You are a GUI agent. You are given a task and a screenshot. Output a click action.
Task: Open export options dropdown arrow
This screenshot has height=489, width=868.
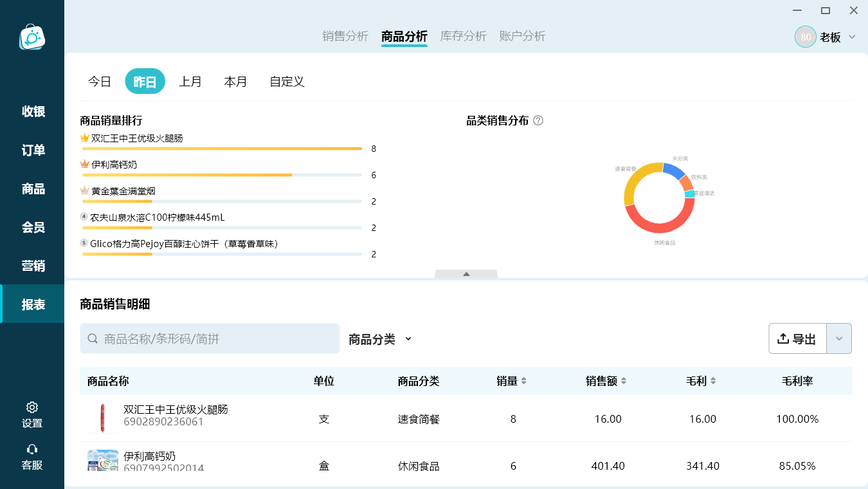pos(839,338)
